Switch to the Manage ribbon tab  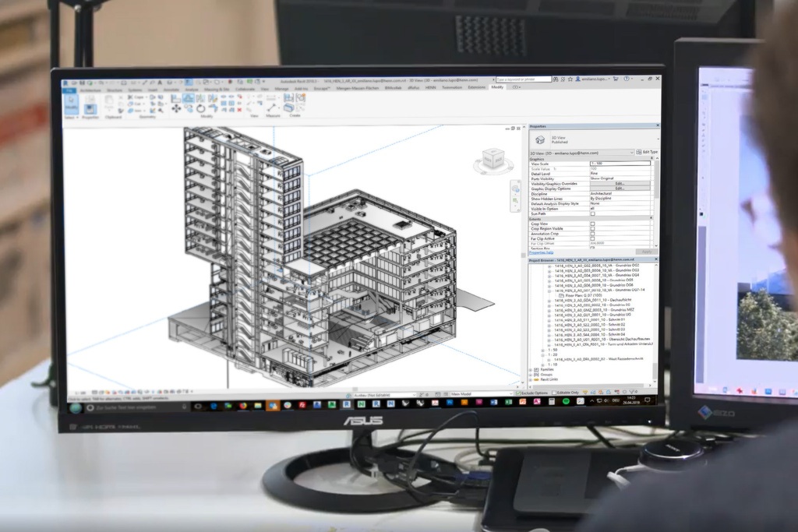click(x=281, y=89)
